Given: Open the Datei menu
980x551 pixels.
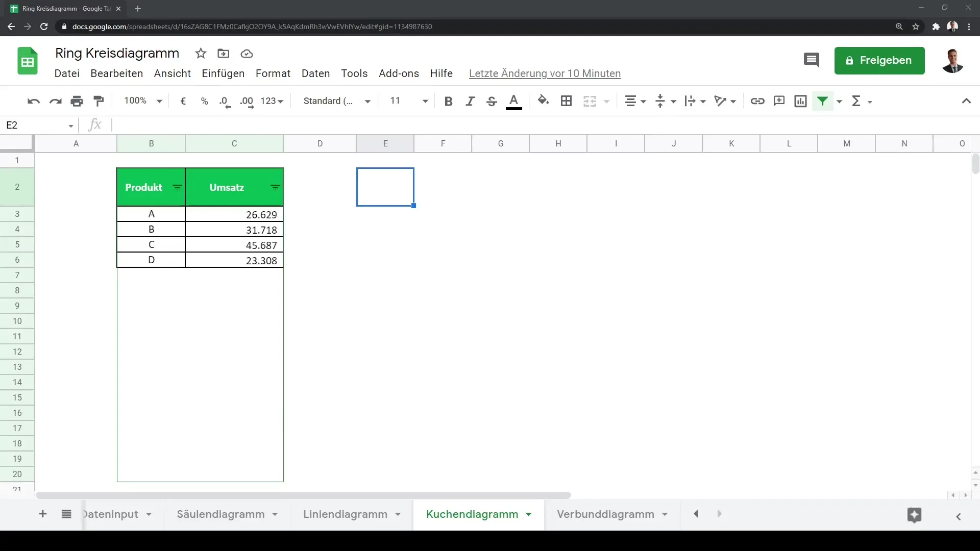Looking at the screenshot, I should [67, 73].
